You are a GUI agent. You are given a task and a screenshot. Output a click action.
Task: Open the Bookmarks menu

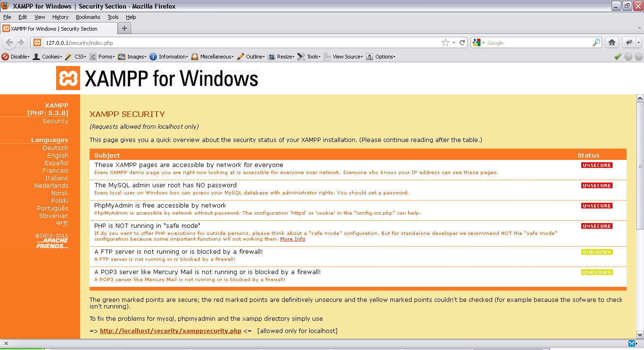[88, 17]
